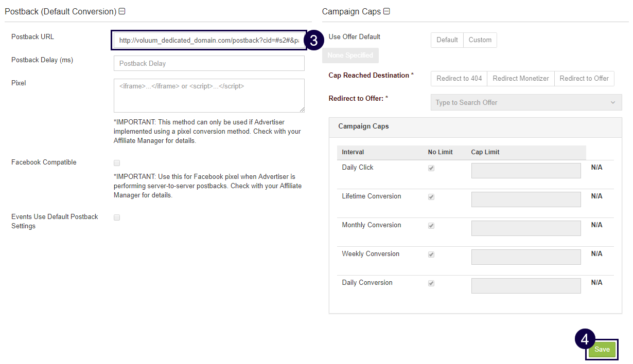Image resolution: width=633 pixels, height=364 pixels.
Task: Choose Redirect to Offer destination
Action: pyautogui.click(x=584, y=79)
